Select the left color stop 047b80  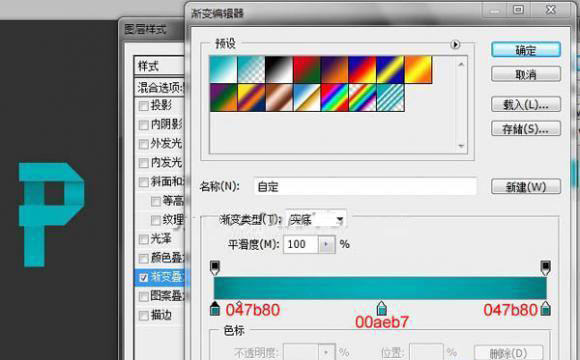click(215, 309)
